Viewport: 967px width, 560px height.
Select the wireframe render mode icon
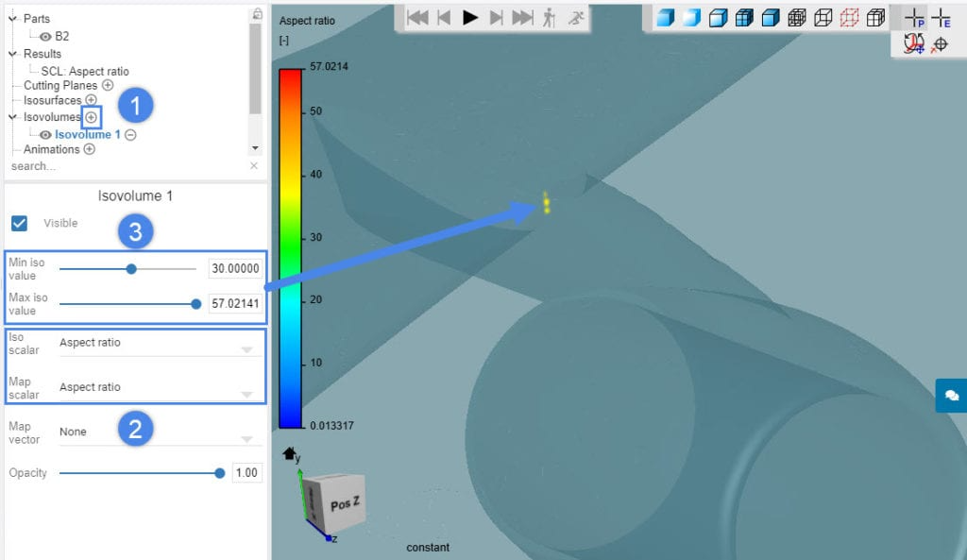[823, 17]
